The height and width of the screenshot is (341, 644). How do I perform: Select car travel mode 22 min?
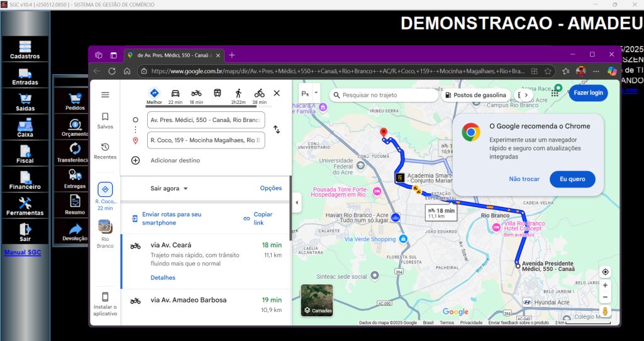[175, 96]
